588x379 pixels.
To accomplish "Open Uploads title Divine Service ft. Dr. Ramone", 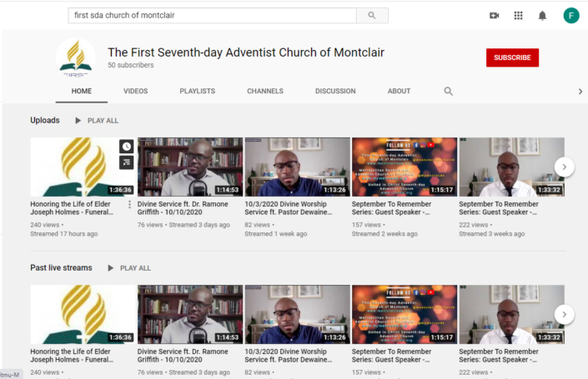I will tap(183, 208).
